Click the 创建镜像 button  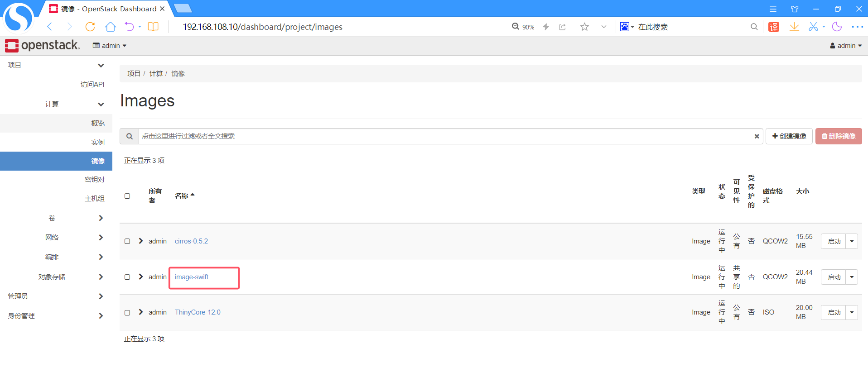pyautogui.click(x=789, y=136)
